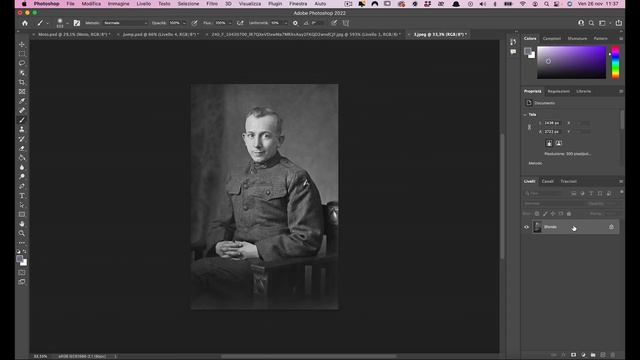Select the Crop tool
640x360 pixels.
point(22,82)
